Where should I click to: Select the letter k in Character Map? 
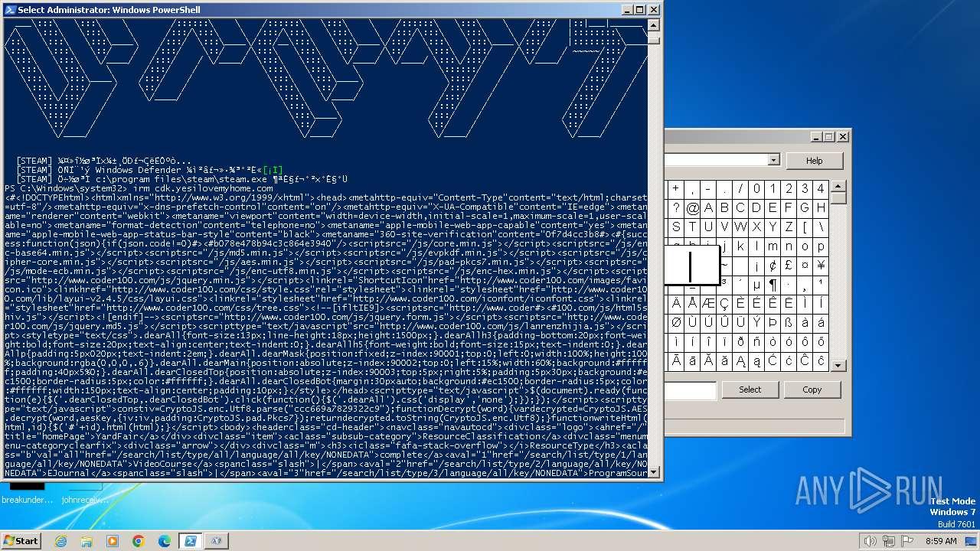[x=740, y=246]
